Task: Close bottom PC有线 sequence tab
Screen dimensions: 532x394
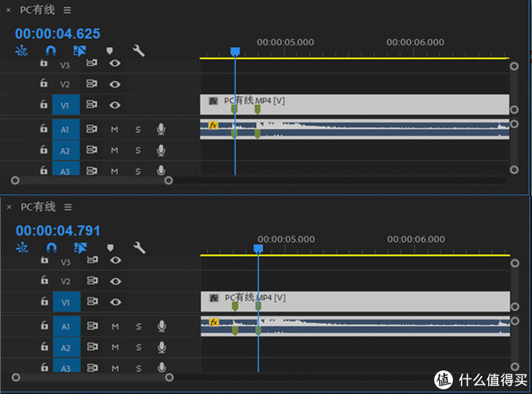Action: pyautogui.click(x=9, y=208)
